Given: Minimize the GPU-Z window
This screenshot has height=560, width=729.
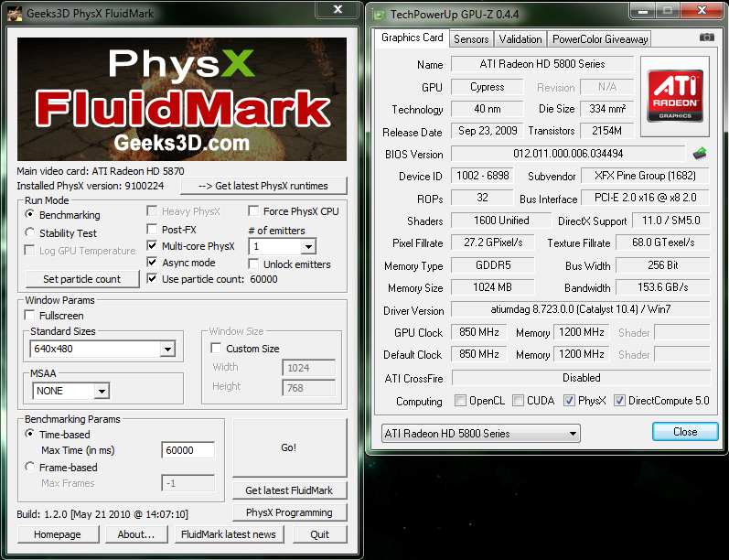Looking at the screenshot, I should 643,11.
